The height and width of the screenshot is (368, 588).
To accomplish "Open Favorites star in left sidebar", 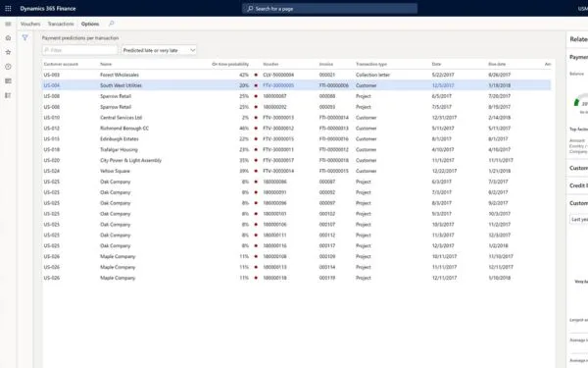I will tap(8, 52).
